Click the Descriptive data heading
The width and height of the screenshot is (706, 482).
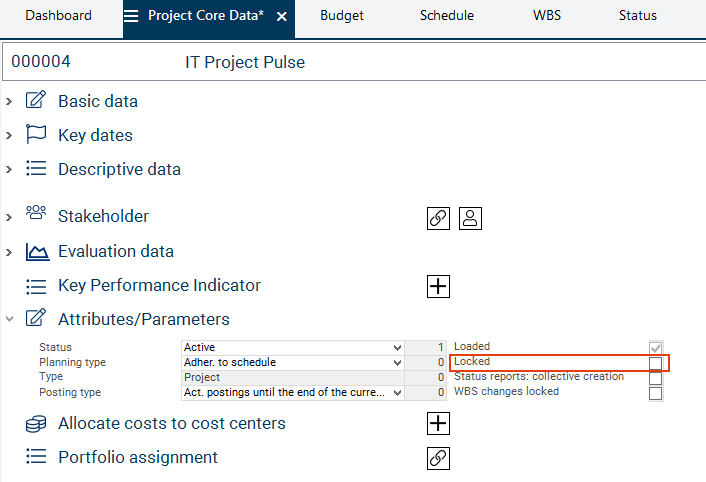tap(119, 169)
